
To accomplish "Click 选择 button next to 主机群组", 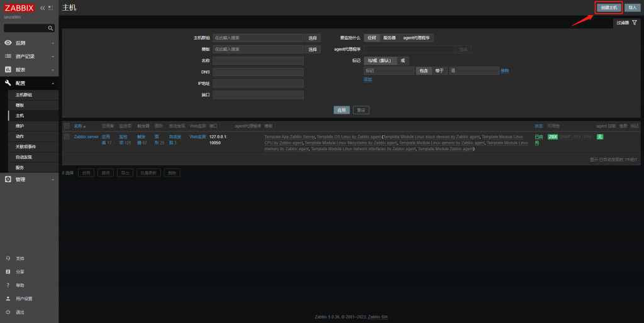I will (313, 38).
